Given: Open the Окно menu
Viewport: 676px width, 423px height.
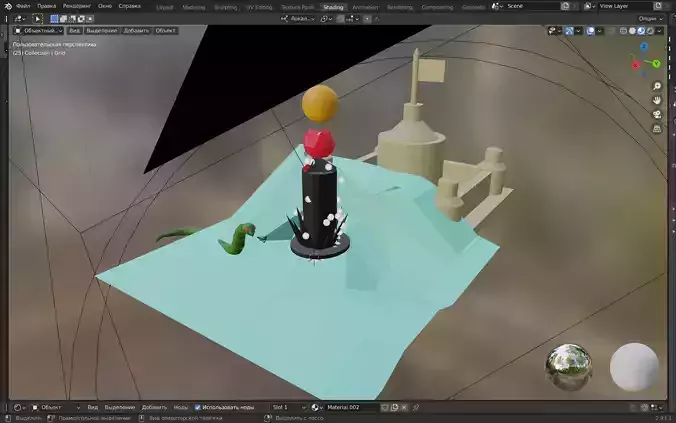Looking at the screenshot, I should point(105,6).
